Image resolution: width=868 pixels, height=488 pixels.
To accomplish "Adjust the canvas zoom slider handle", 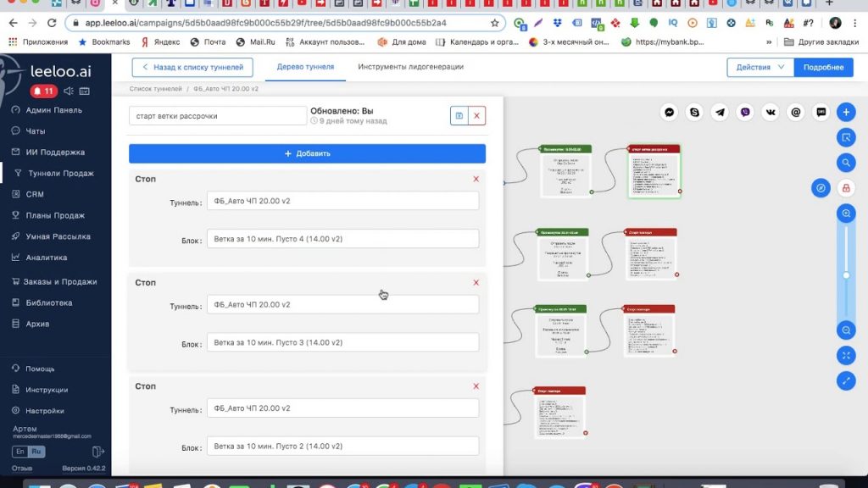I will 846,275.
